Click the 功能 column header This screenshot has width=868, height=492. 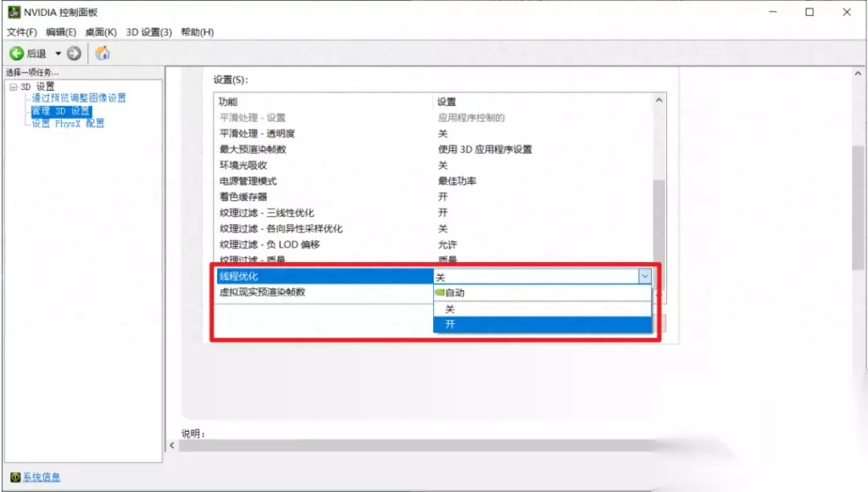323,102
